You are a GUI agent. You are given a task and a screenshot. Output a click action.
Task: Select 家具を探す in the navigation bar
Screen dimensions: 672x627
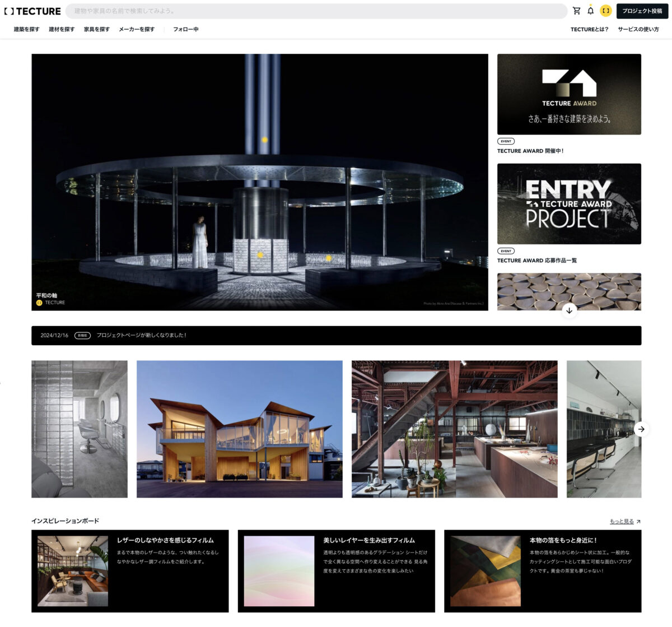click(x=97, y=29)
